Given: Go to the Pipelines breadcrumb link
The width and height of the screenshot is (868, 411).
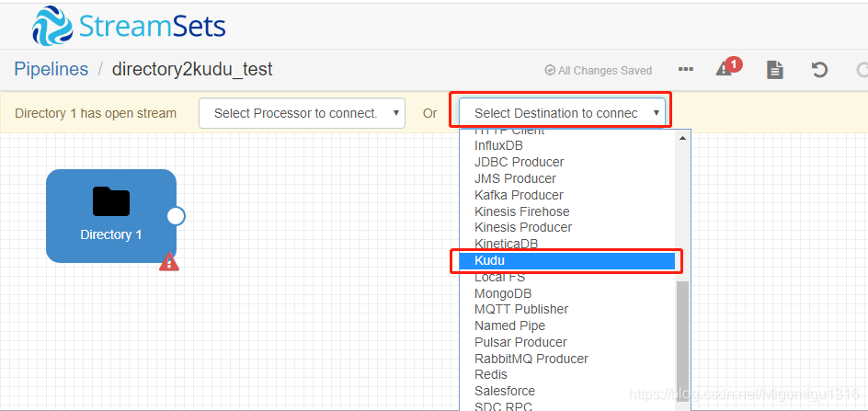Looking at the screenshot, I should tap(51, 69).
